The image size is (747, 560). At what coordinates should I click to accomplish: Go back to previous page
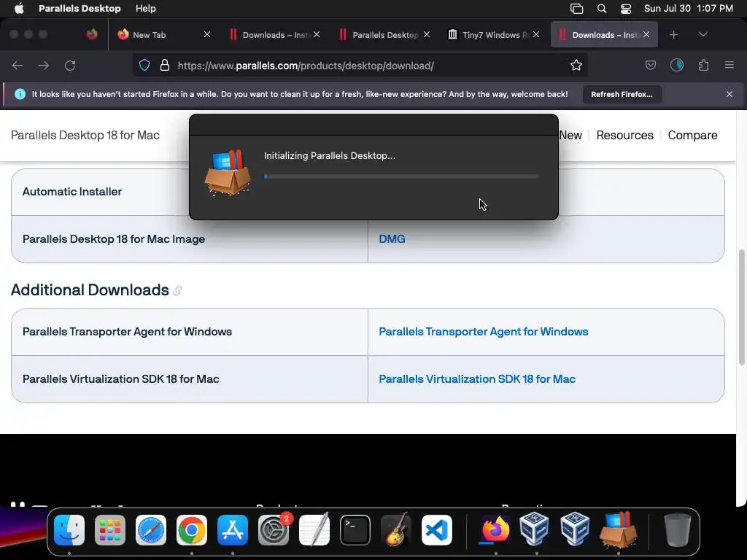pyautogui.click(x=18, y=66)
